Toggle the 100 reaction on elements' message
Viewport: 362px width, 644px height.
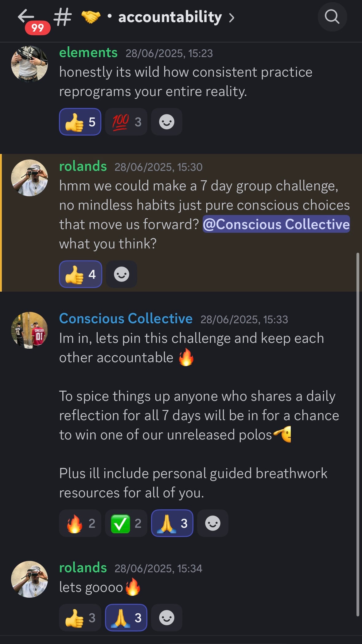(x=126, y=122)
